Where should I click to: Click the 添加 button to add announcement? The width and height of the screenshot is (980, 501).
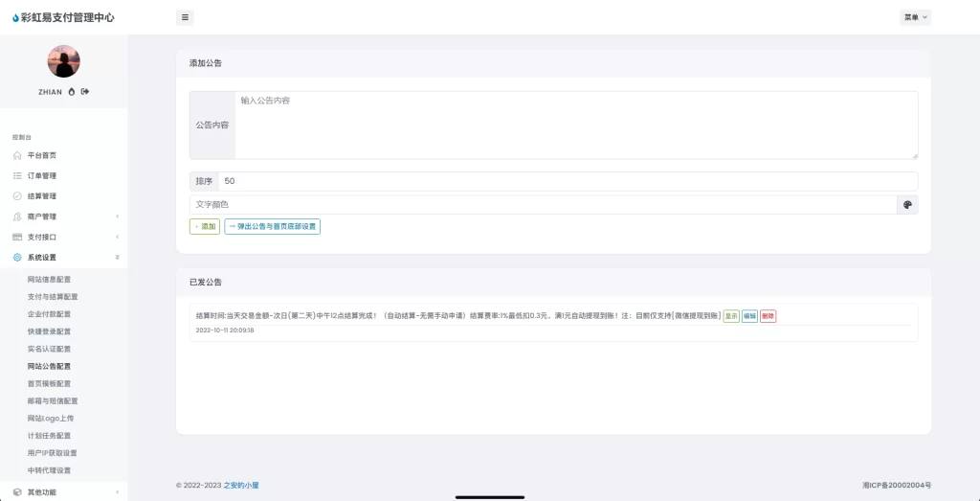coord(205,227)
